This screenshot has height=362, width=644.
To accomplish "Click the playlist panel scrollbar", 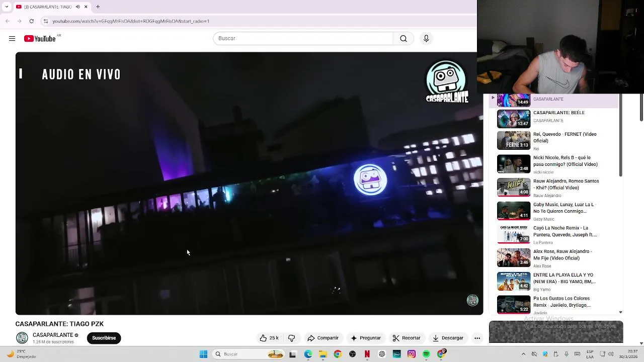I will point(620,135).
